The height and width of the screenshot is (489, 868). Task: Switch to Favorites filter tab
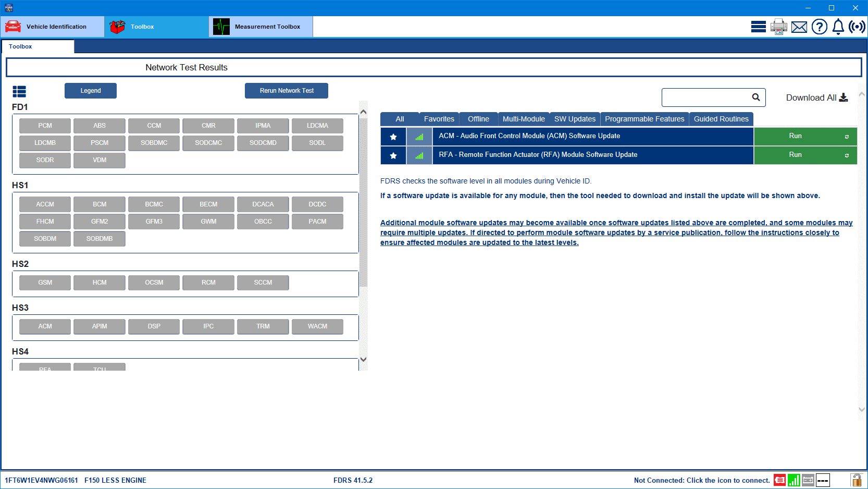[439, 119]
